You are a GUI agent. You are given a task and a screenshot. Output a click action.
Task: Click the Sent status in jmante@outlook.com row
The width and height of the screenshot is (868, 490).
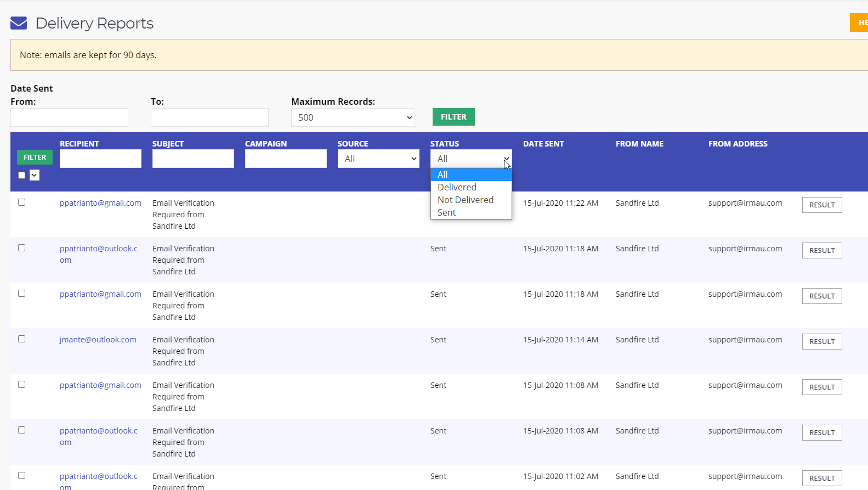coord(438,340)
